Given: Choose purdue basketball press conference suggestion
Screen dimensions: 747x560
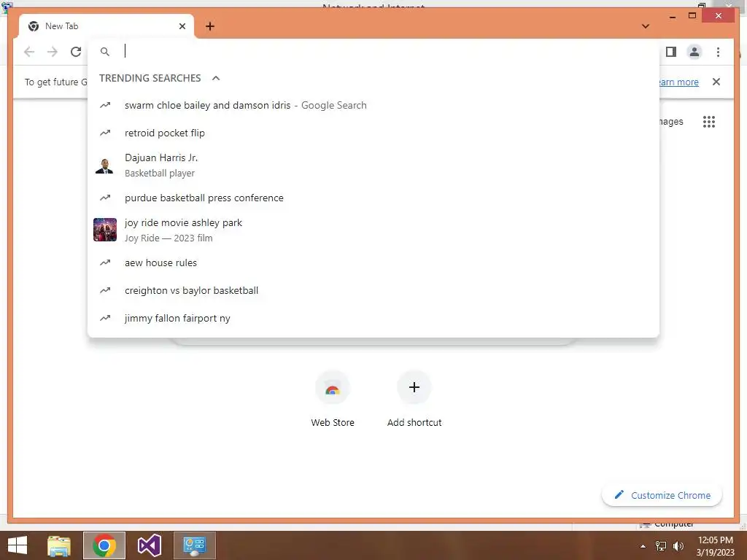Looking at the screenshot, I should tap(373, 198).
